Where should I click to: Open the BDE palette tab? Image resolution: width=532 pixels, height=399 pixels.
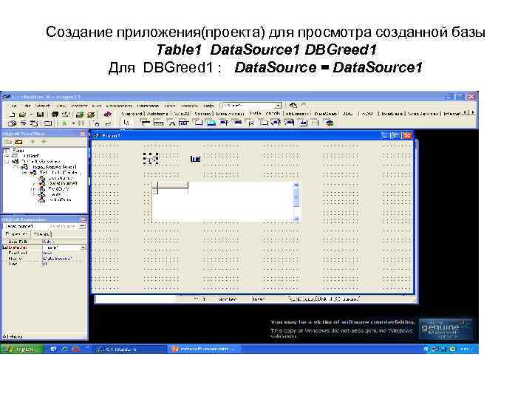coord(347,114)
